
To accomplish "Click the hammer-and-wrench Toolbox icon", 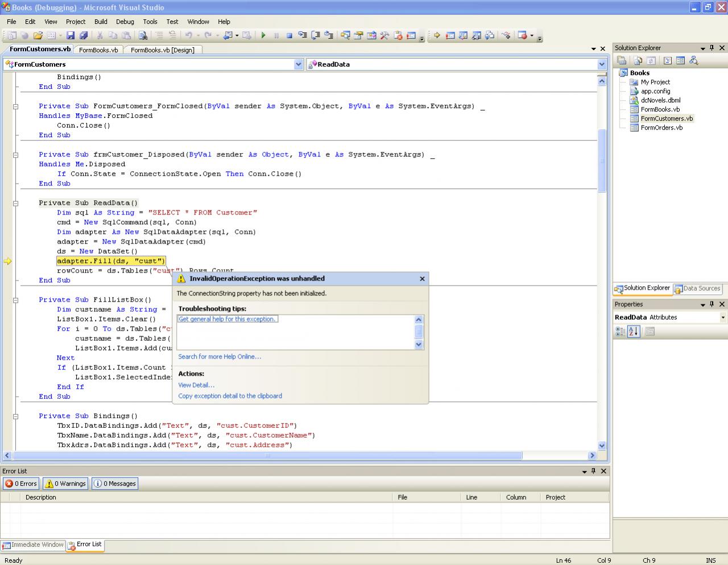I will 384,35.
